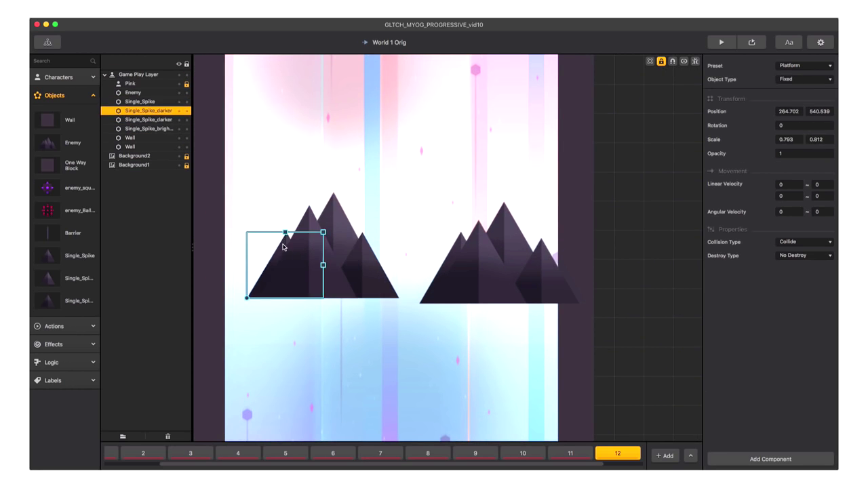Toggle the magnet snap icon on canvas

click(673, 62)
